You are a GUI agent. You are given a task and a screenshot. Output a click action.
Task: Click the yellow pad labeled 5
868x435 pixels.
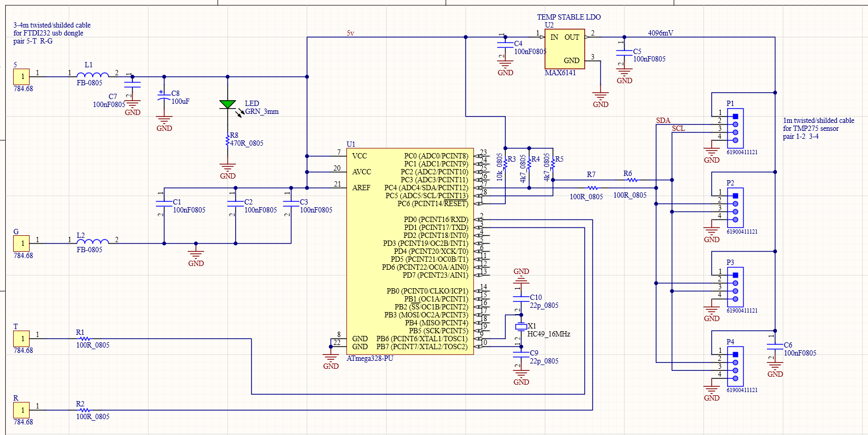(22, 77)
